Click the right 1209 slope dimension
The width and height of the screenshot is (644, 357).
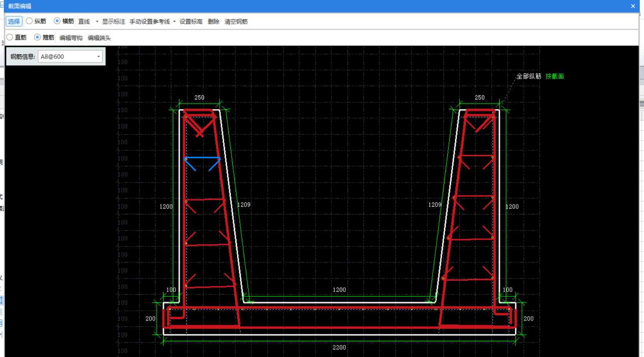[x=435, y=204]
